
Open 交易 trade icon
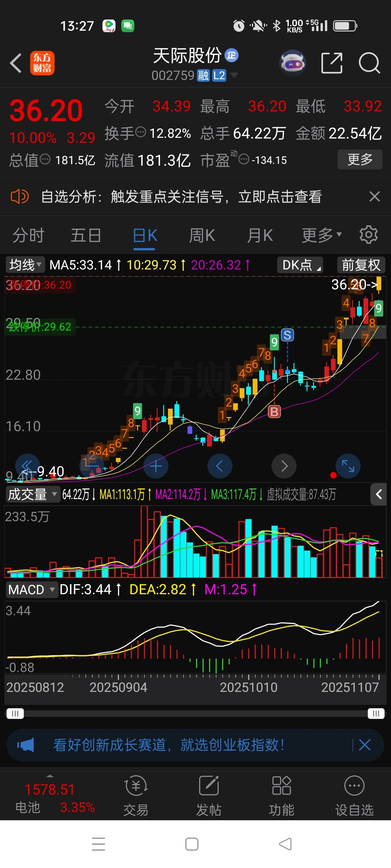pyautogui.click(x=136, y=796)
